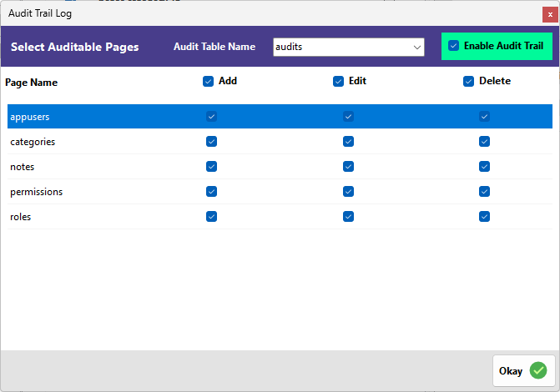Image resolution: width=560 pixels, height=392 pixels.
Task: Select the notes page row
Action: click(23, 167)
